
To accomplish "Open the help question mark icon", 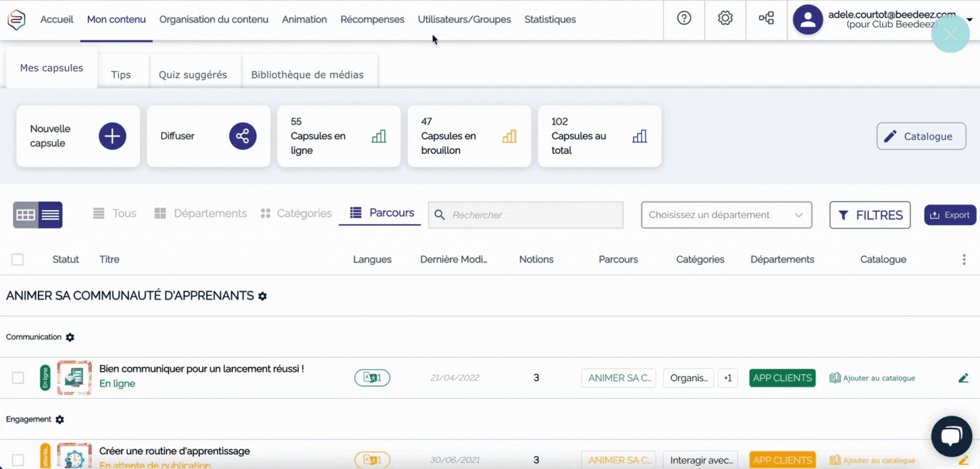I will click(x=684, y=19).
